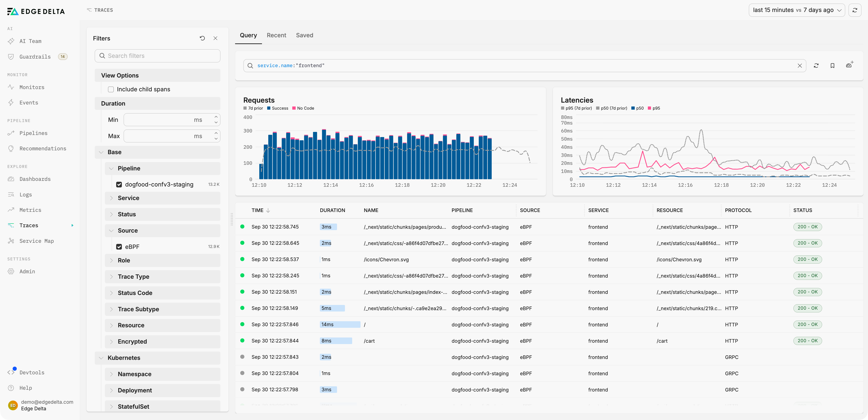This screenshot has width=868, height=420.
Task: Create dashboard widget from query icon
Action: pos(849,65)
